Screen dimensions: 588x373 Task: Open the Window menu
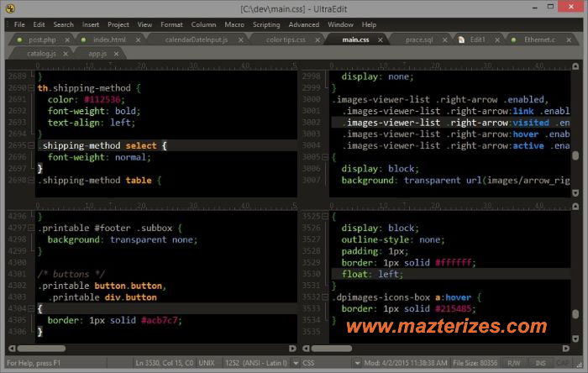pos(340,24)
